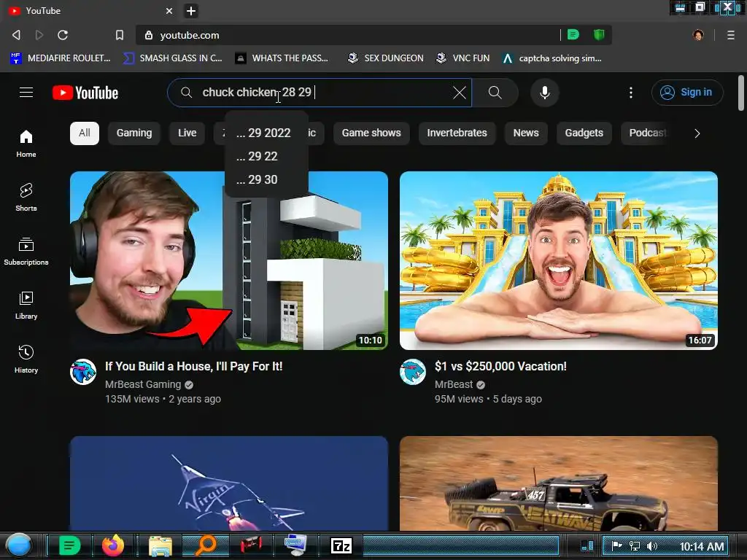
Task: Open MrBeast Gaming channel name
Action: 143,384
